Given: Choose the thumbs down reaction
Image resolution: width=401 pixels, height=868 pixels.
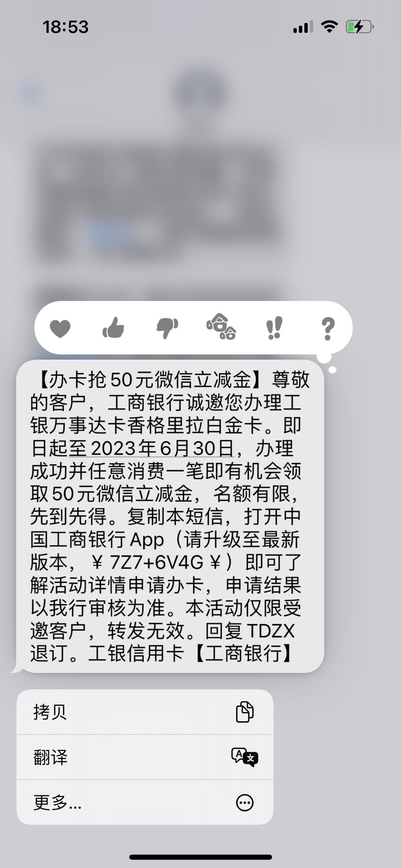Looking at the screenshot, I should click(167, 328).
